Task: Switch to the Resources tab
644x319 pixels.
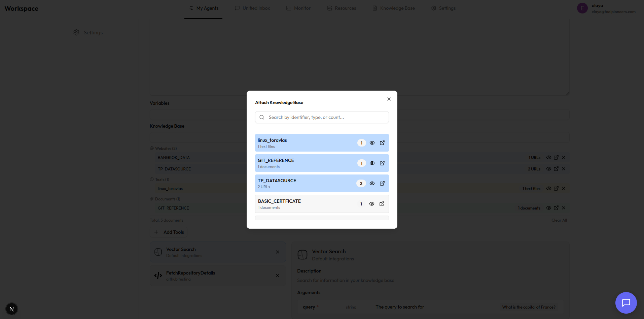Action: [342, 8]
